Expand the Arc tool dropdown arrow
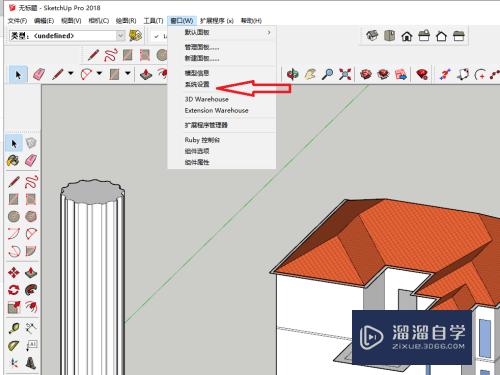 pos(99,73)
